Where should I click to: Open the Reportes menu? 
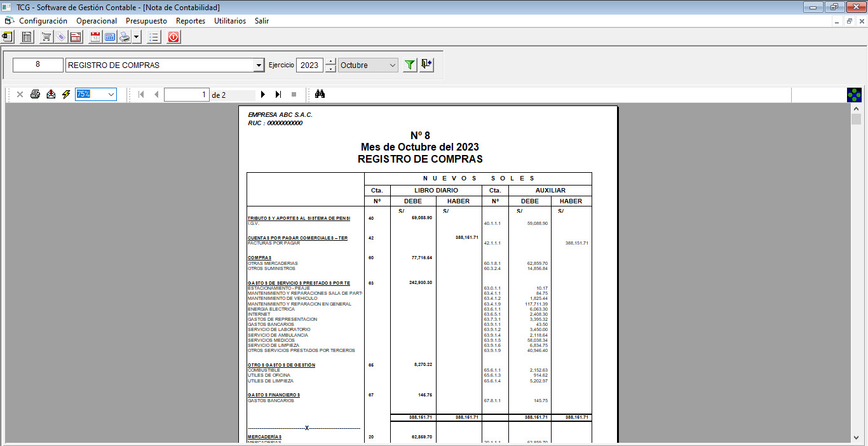(x=191, y=21)
